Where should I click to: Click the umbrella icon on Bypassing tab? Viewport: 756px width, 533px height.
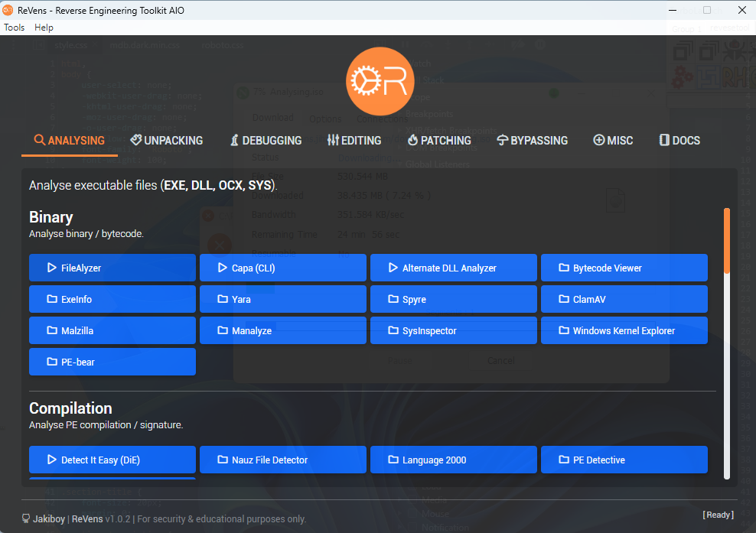[x=503, y=140]
